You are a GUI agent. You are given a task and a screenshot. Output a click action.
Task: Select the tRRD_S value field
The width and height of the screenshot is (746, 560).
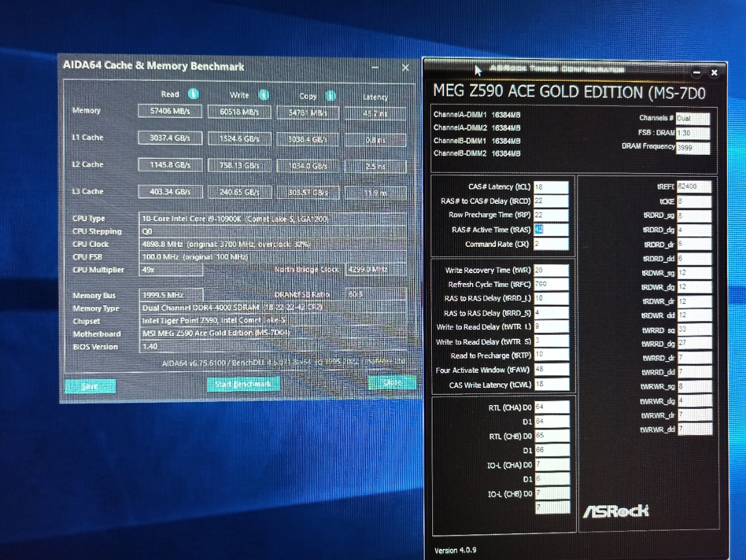point(551,313)
